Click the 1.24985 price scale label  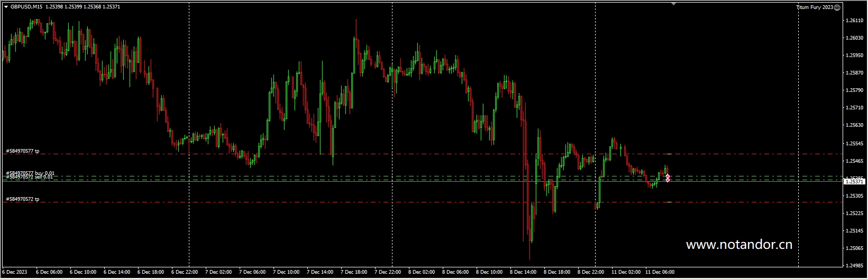pyautogui.click(x=855, y=265)
